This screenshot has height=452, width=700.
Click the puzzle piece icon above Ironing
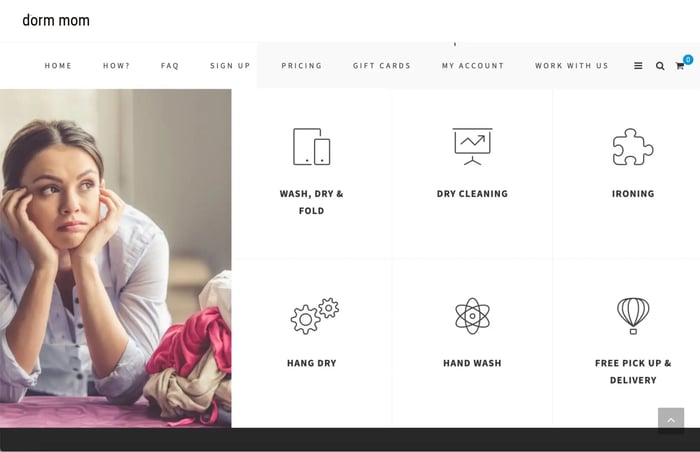pos(633,147)
